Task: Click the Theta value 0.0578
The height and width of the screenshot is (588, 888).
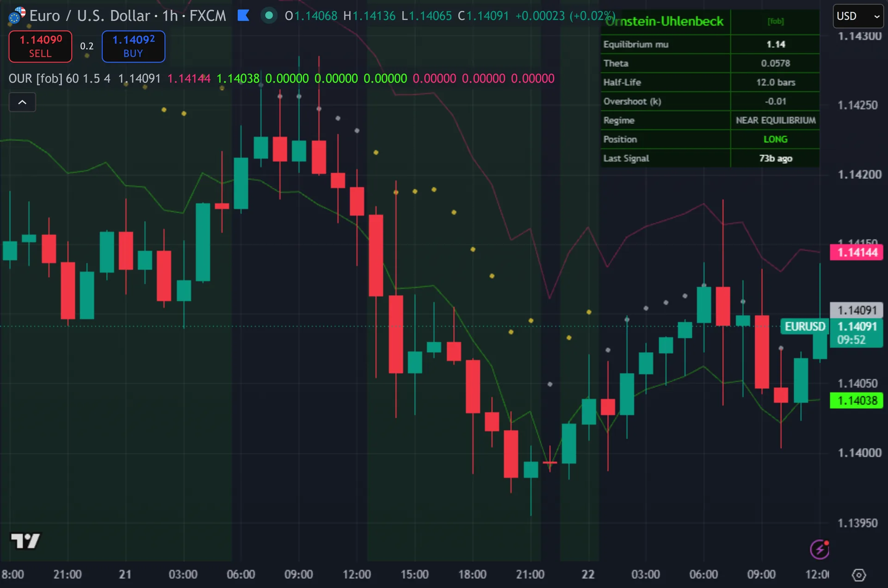Action: (x=776, y=63)
